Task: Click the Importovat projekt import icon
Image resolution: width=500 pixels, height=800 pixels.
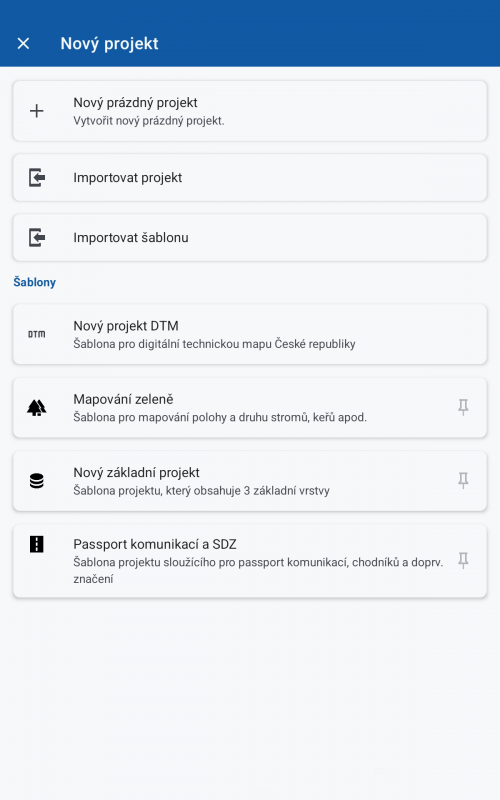Action: (x=37, y=178)
